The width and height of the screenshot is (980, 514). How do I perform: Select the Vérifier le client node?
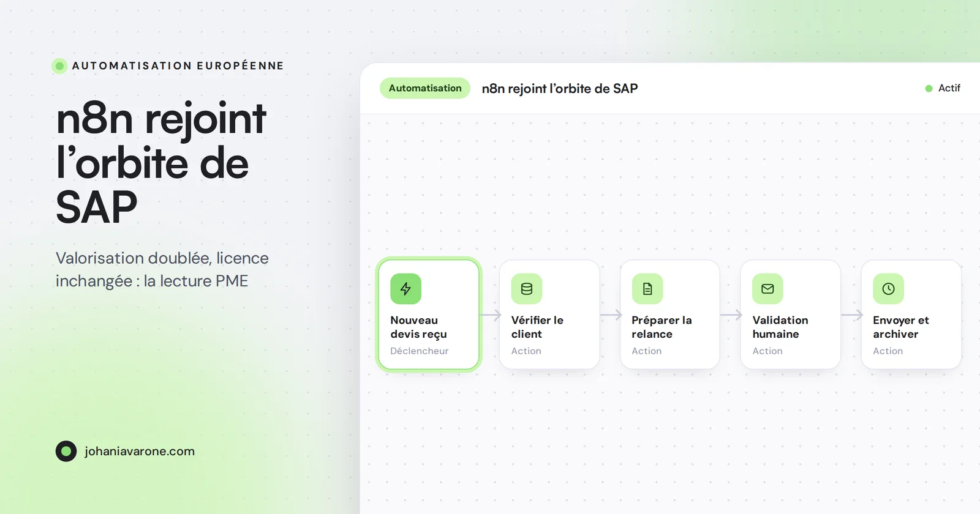[549, 315]
